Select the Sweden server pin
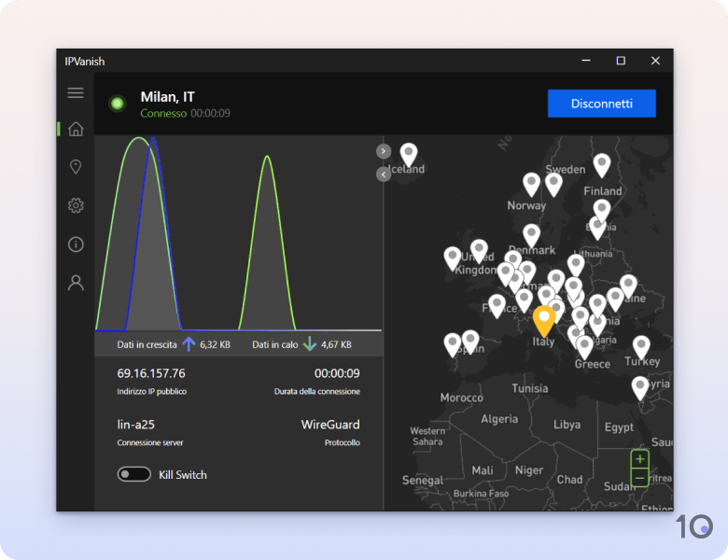Viewport: 728px width, 560px height. coord(553,185)
